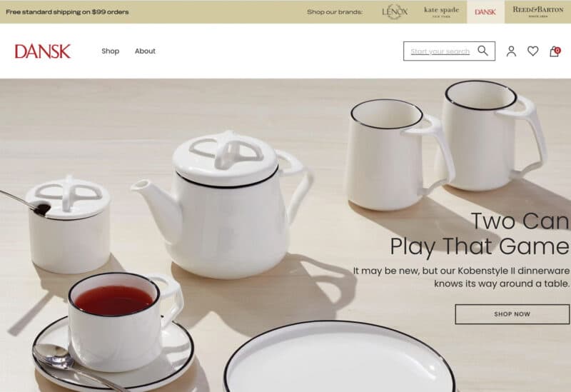Select the DANSK brand tab
This screenshot has height=392, width=571.
(x=485, y=12)
